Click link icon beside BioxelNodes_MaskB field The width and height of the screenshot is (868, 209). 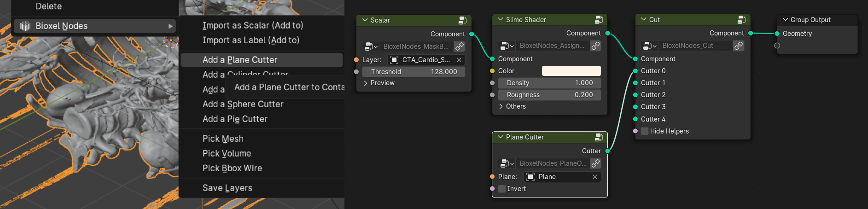(459, 46)
